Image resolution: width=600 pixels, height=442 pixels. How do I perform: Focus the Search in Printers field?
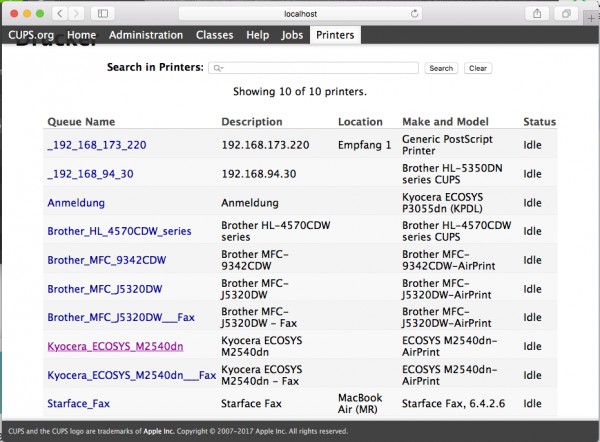click(313, 68)
